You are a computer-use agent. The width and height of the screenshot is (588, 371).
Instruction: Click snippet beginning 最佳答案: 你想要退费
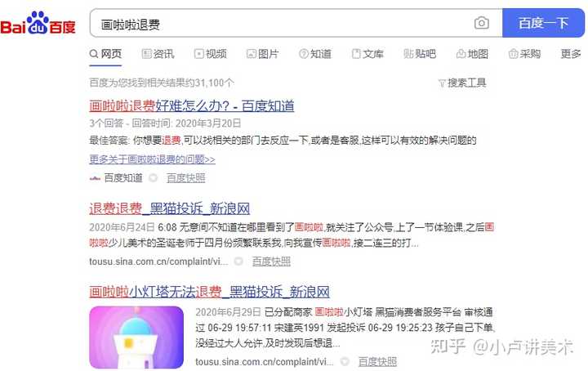283,141
